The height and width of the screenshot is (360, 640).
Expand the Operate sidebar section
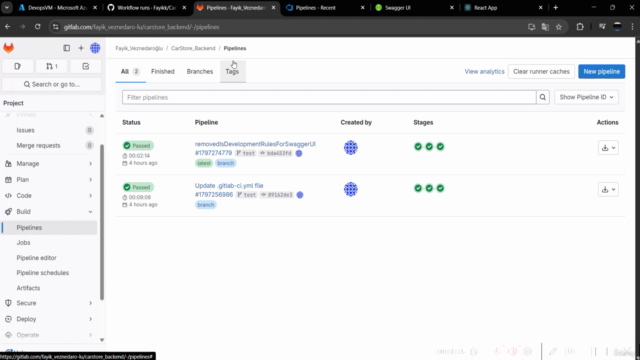[x=49, y=335]
